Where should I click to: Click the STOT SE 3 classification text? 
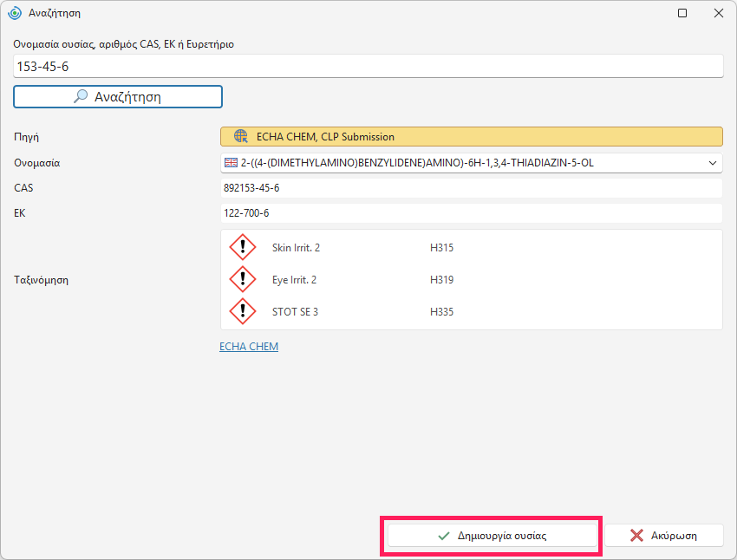pyautogui.click(x=295, y=312)
